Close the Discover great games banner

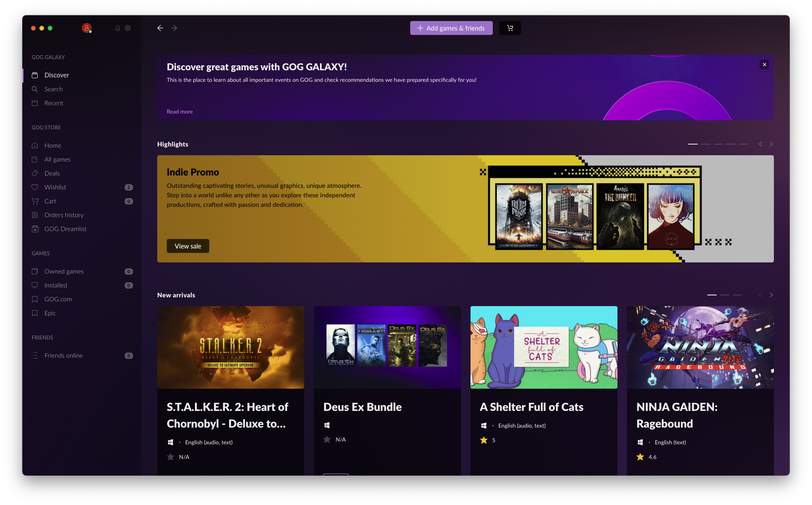click(x=764, y=64)
